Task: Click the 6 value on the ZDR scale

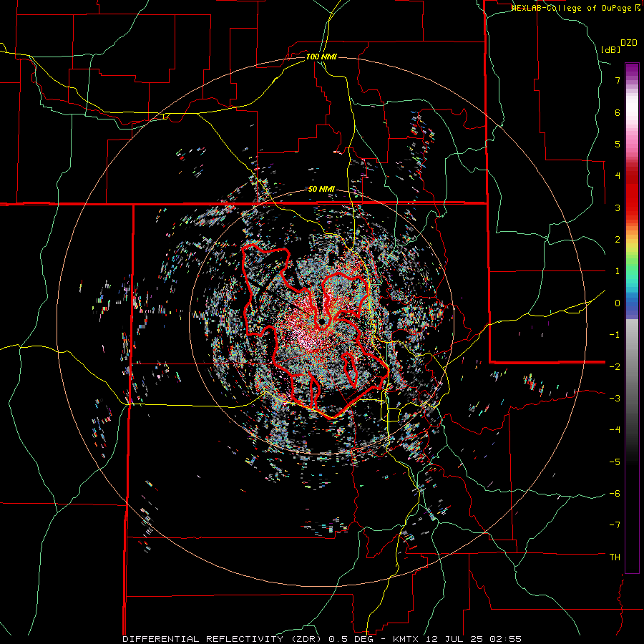Action: coord(618,112)
